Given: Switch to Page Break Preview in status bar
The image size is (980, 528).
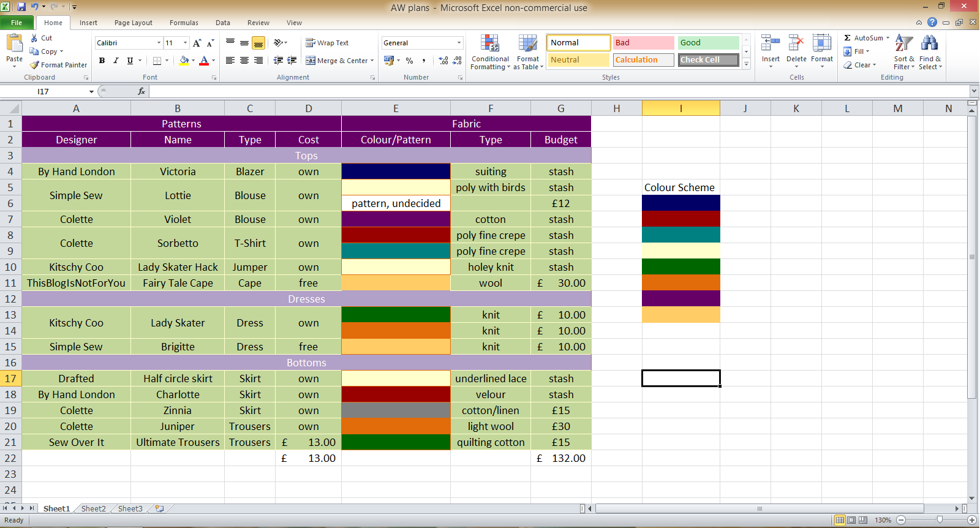Looking at the screenshot, I should click(863, 520).
